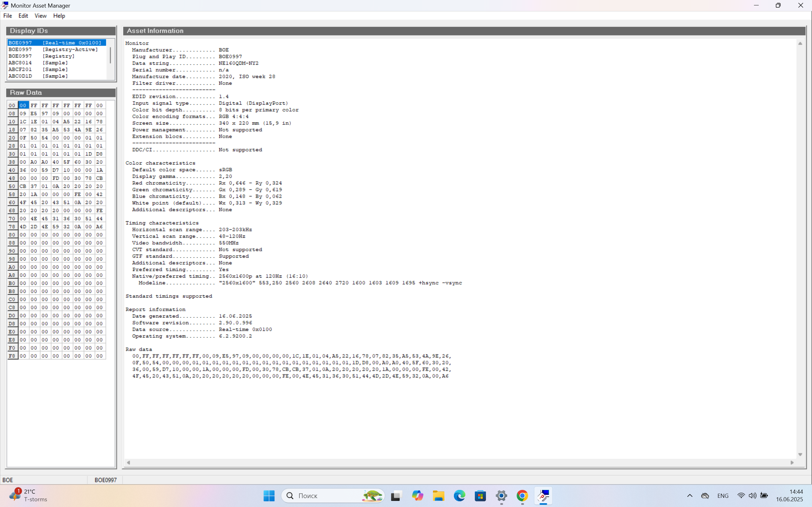Open the Edit menu
This screenshot has width=812, height=507.
[x=23, y=16]
